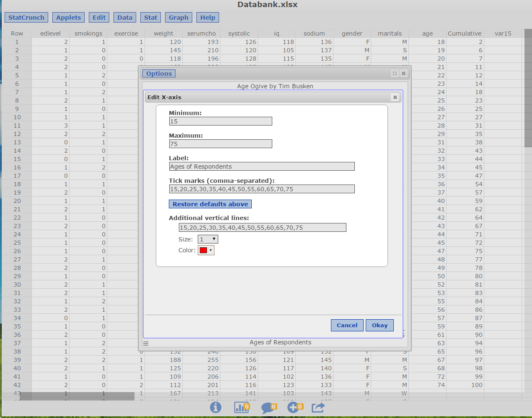Click Restore defaults above button

coord(210,204)
